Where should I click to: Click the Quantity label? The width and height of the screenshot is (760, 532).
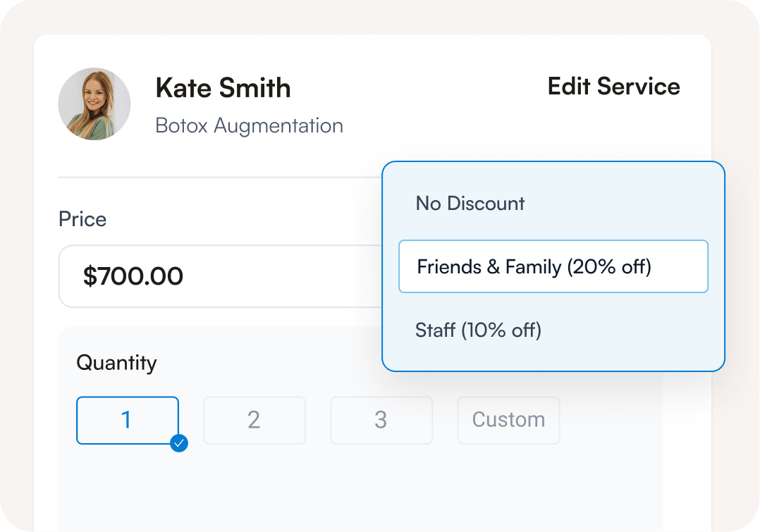117,363
